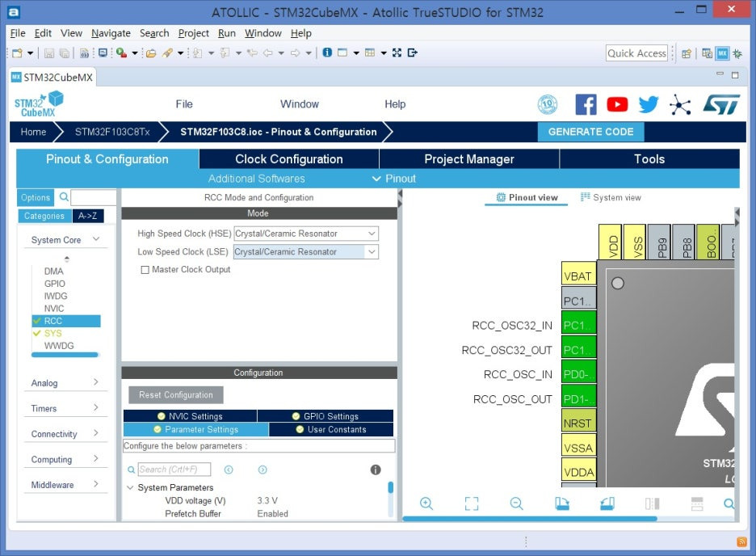Click the parameter Search (Crtl+F) field
756x556 pixels.
click(174, 470)
